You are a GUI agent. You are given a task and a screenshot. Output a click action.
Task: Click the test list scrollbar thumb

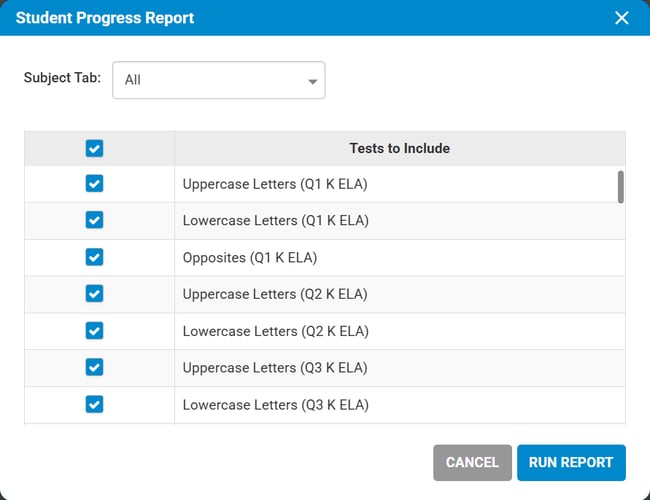click(x=621, y=186)
